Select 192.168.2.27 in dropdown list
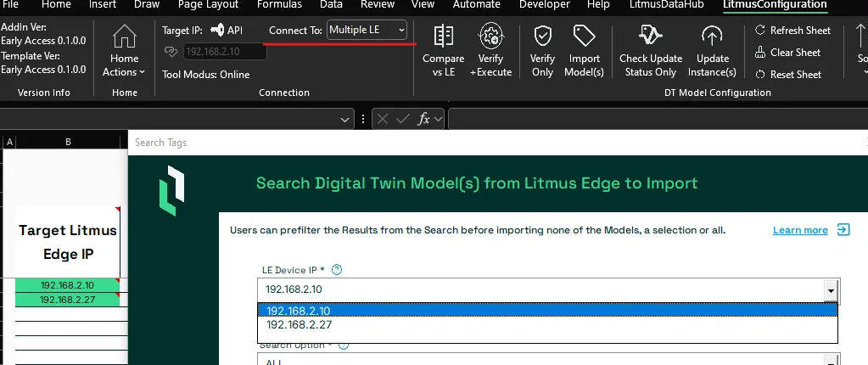 click(547, 324)
